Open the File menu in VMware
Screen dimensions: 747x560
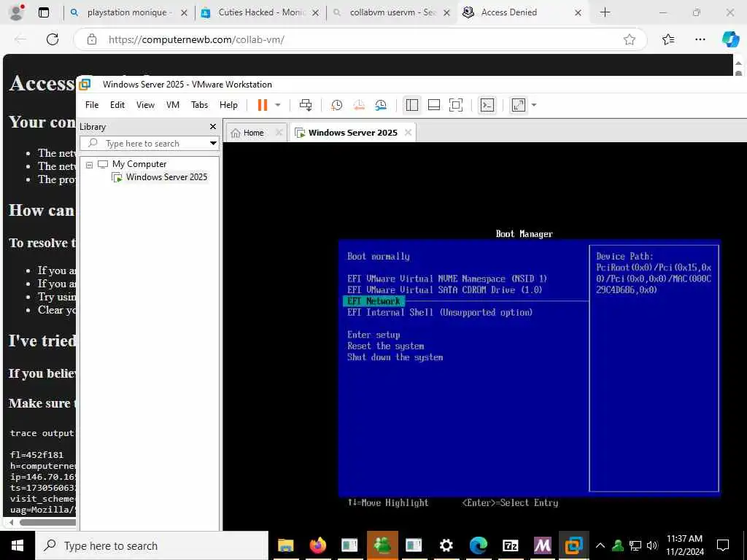tap(92, 105)
